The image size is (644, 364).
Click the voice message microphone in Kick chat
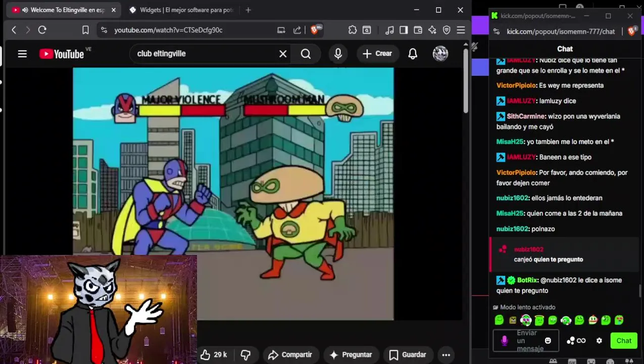pos(504,341)
